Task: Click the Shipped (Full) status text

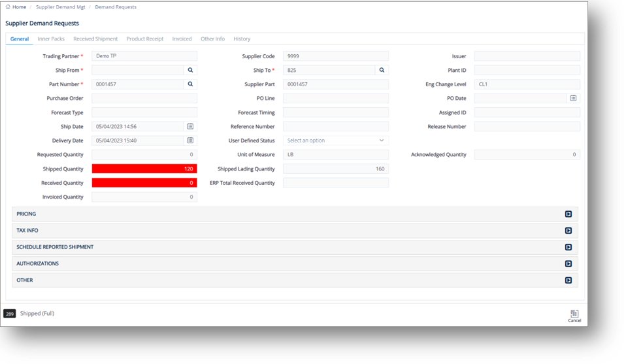Action: point(37,314)
